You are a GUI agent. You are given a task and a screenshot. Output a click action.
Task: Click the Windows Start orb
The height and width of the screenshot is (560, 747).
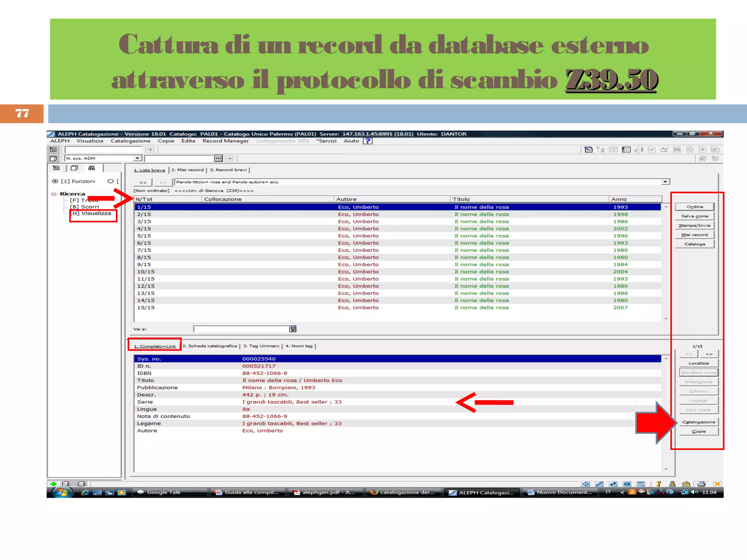tap(62, 493)
